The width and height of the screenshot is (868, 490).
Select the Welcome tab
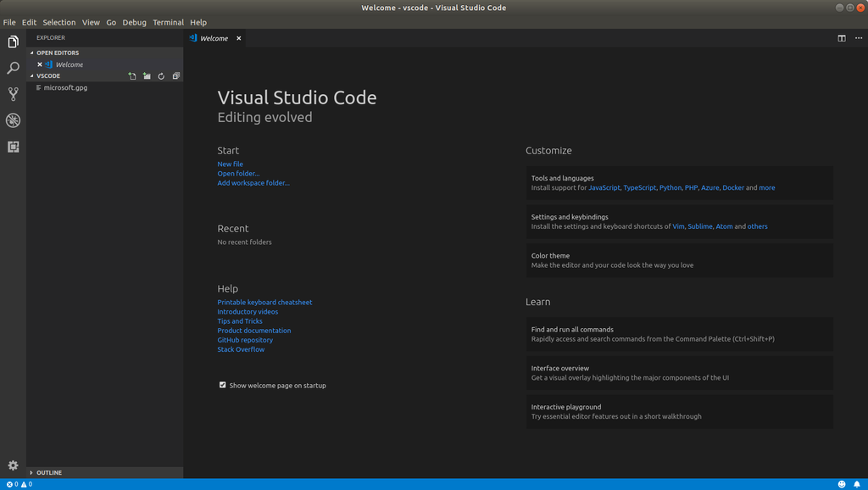coord(214,38)
